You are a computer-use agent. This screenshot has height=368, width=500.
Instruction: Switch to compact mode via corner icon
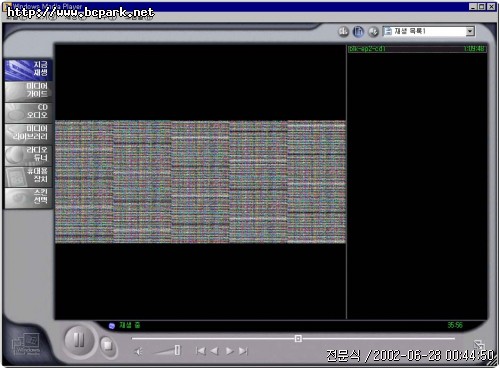[x=479, y=344]
